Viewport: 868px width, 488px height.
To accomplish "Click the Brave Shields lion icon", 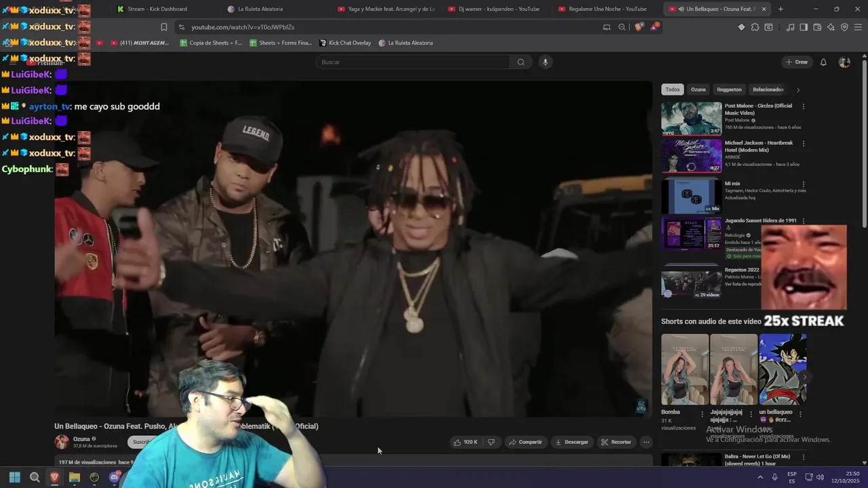I will click(x=639, y=27).
